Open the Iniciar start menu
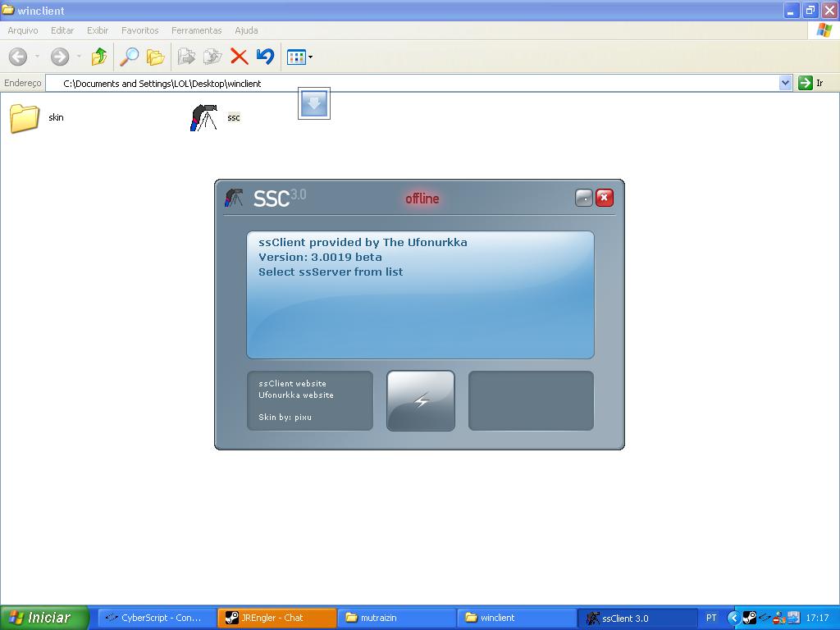Image resolution: width=840 pixels, height=630 pixels. pos(44,618)
